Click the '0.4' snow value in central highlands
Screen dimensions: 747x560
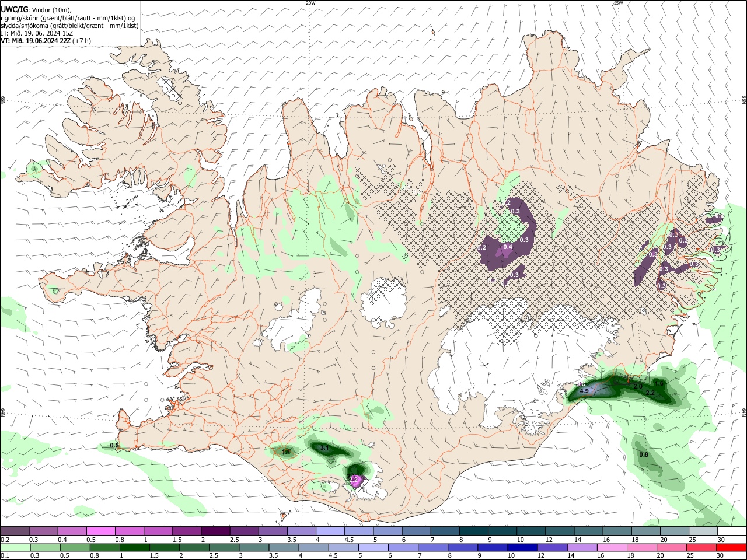point(508,247)
